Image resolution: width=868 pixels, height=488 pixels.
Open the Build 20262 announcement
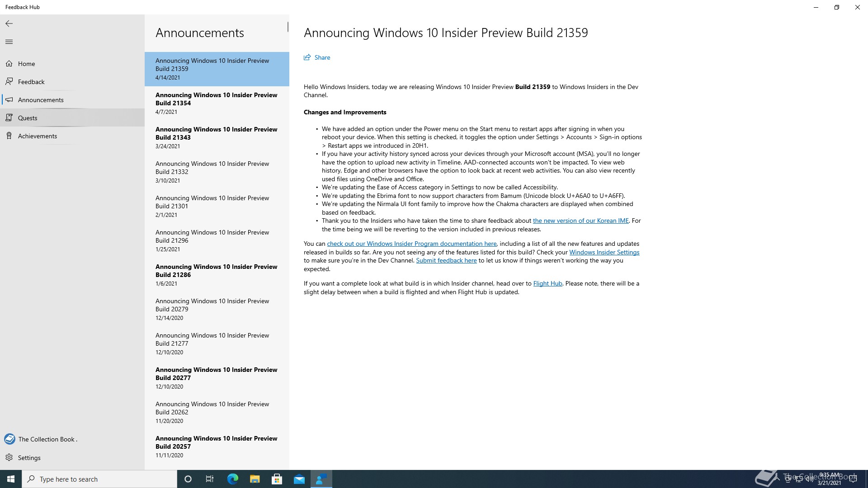217,412
